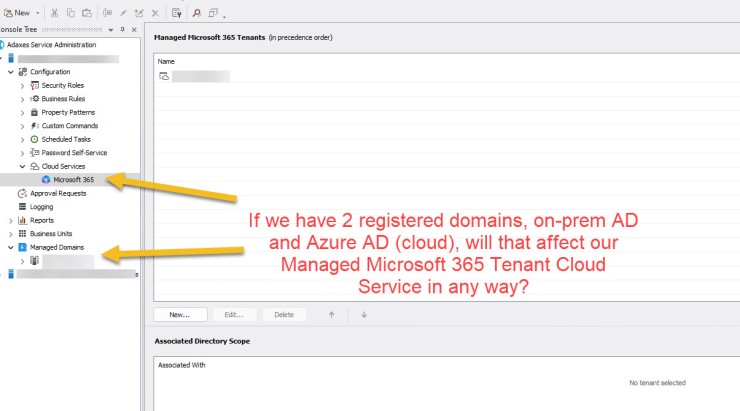
Task: Collapse the Configuration node
Action: tap(10, 72)
